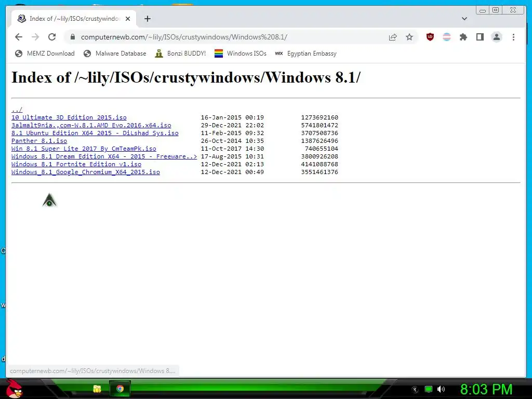Click the file size 4141088768
Screen dimensions: 532x399
[x=320, y=164]
